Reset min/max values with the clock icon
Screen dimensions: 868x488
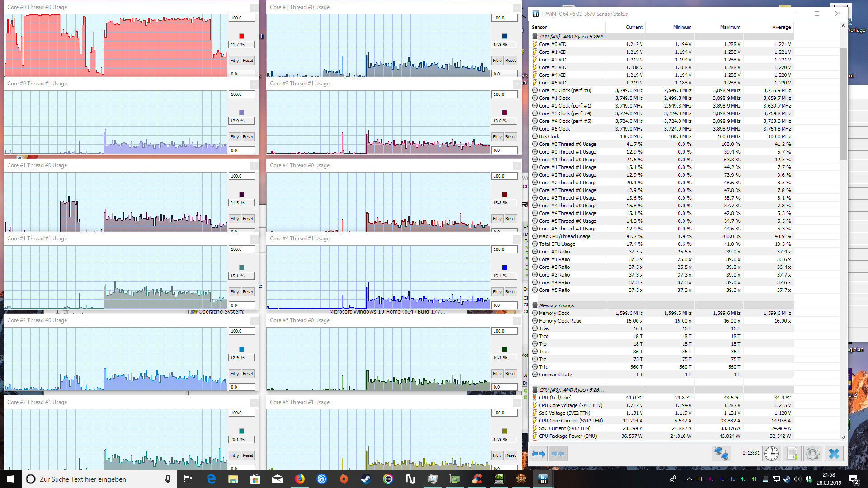pyautogui.click(x=772, y=453)
